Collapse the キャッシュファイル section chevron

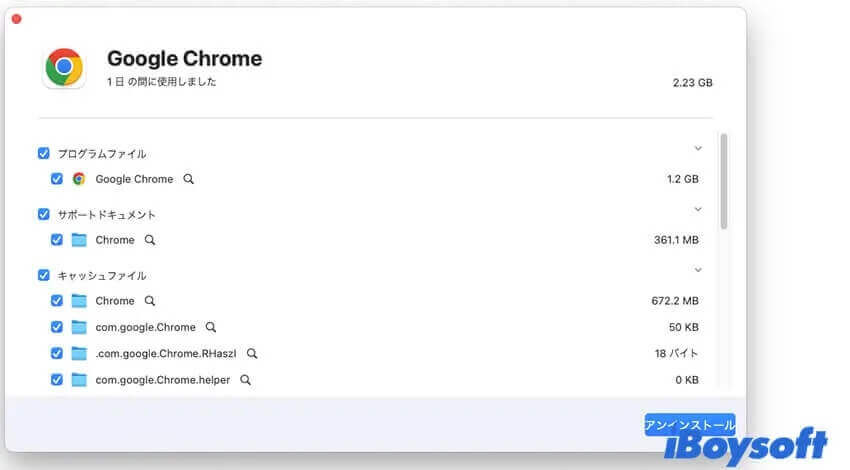coord(698,270)
